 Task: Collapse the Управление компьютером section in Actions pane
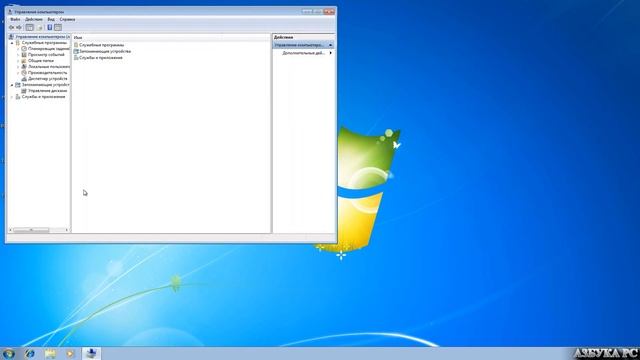(330, 45)
